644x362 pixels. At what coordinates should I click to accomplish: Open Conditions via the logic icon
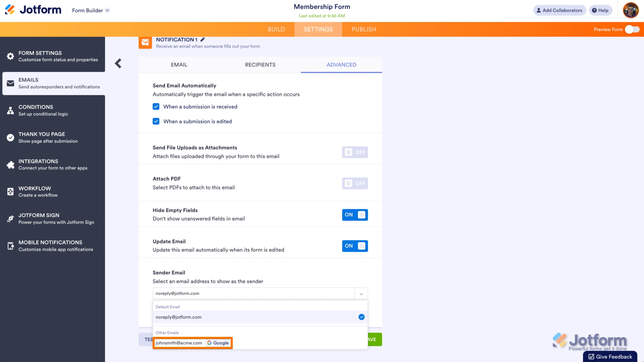tap(10, 110)
